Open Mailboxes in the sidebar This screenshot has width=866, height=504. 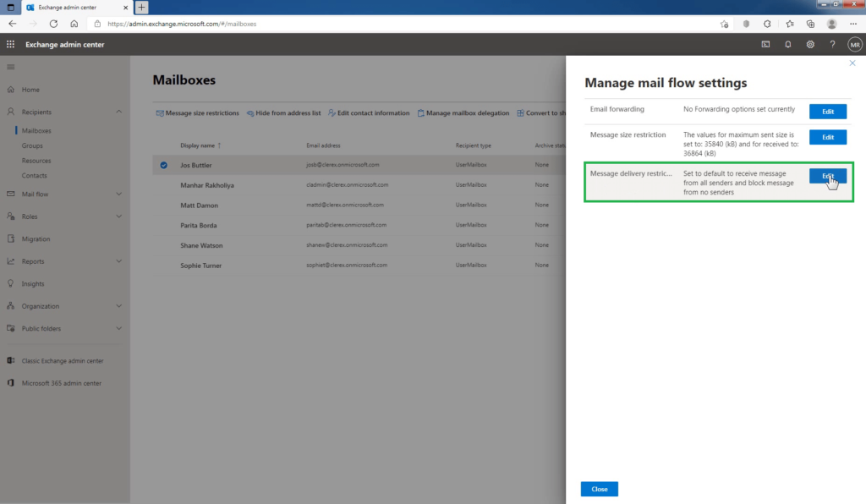tap(36, 131)
